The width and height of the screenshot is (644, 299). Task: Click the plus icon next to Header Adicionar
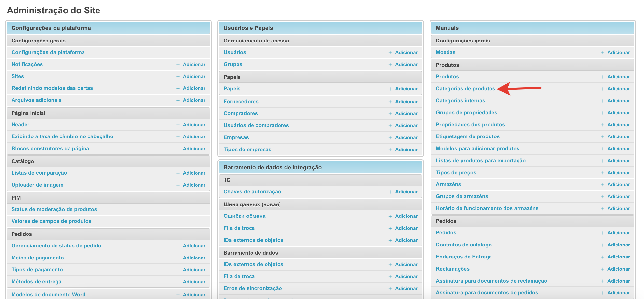coord(178,125)
